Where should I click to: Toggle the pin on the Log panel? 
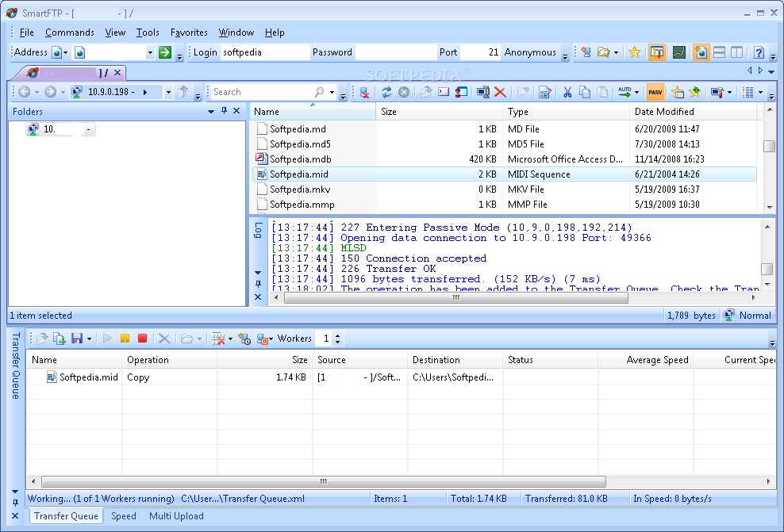pyautogui.click(x=258, y=284)
